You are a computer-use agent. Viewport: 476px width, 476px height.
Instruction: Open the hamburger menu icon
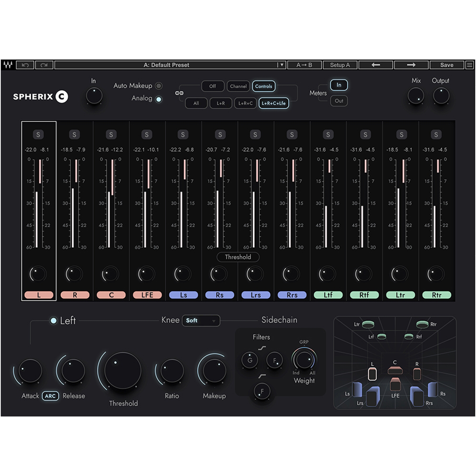coord(470,65)
